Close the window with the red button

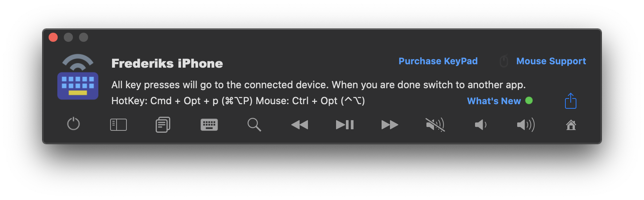tap(53, 37)
